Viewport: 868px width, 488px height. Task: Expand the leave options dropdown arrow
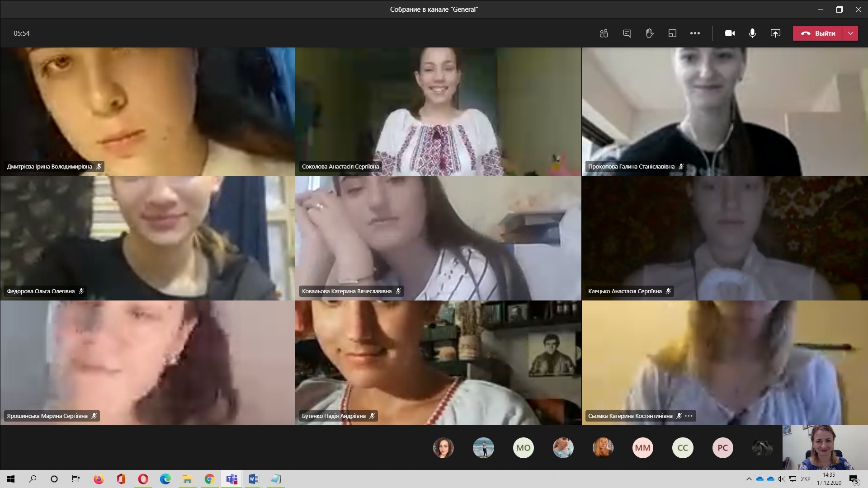[x=850, y=33]
